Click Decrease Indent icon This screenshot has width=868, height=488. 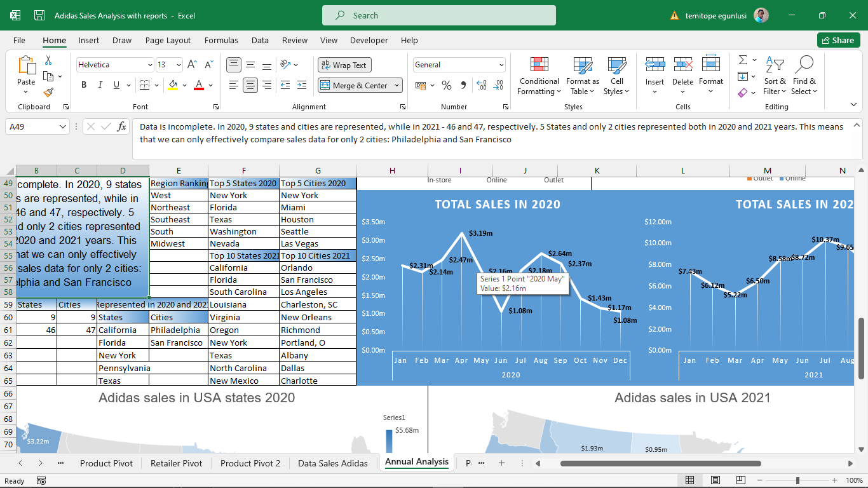pos(285,85)
